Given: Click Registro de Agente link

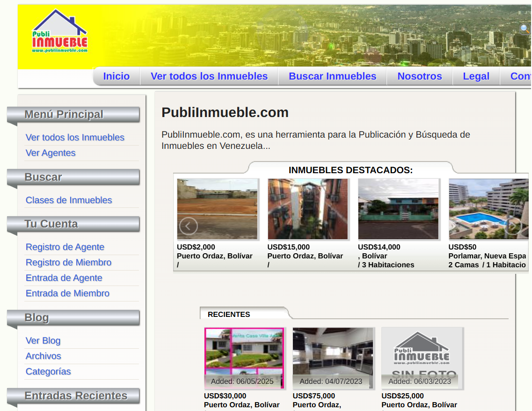Looking at the screenshot, I should 65,247.
